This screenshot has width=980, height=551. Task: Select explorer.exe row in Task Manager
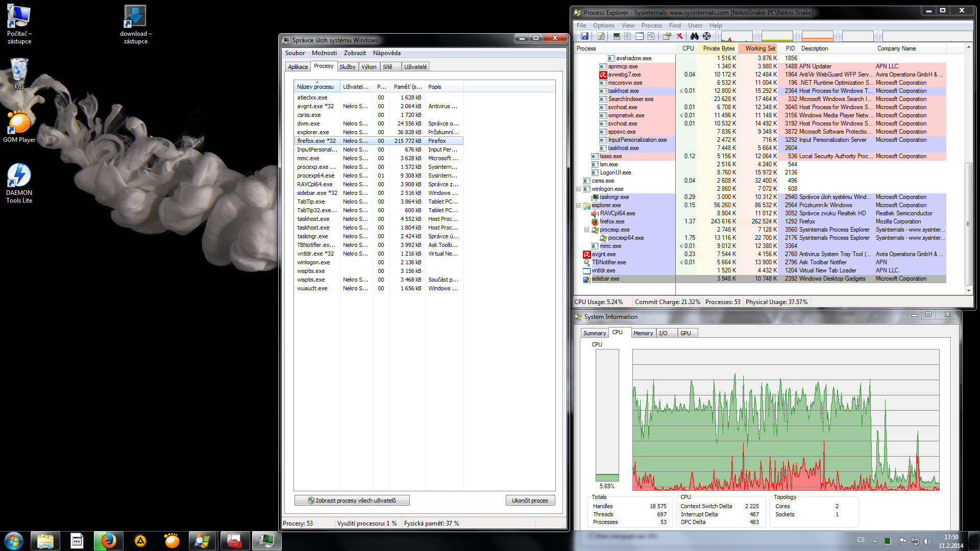[379, 132]
